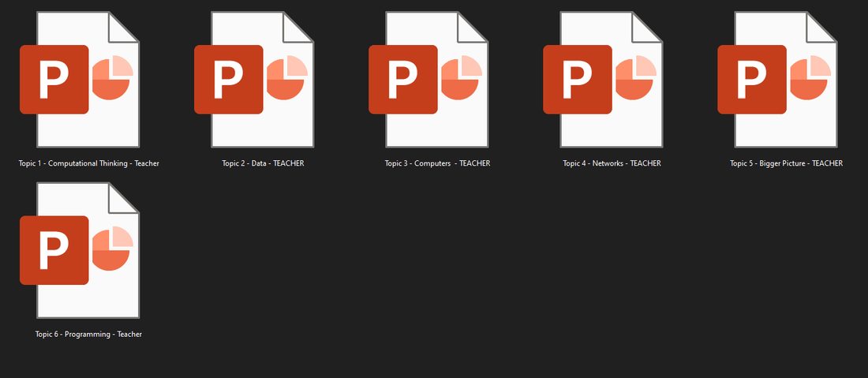Click the red P badge on Topic 1 file
Viewport: 868px width, 378px height.
[54, 79]
